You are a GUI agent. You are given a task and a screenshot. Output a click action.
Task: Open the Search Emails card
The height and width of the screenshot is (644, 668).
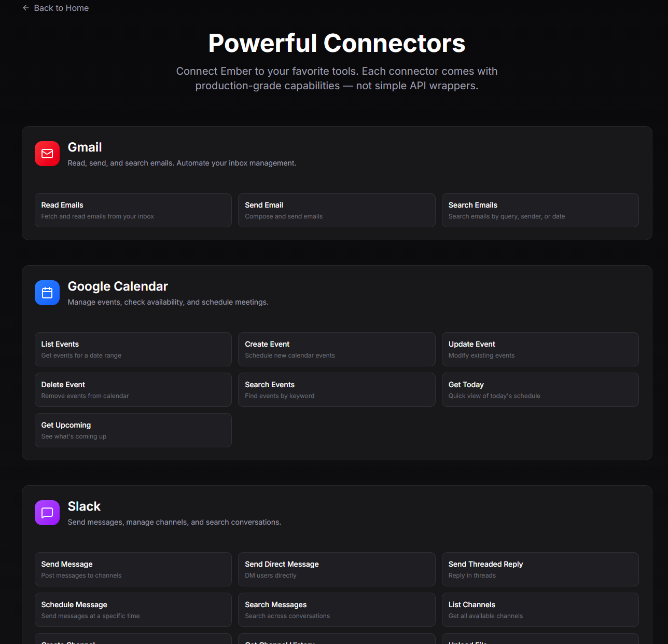click(x=540, y=210)
